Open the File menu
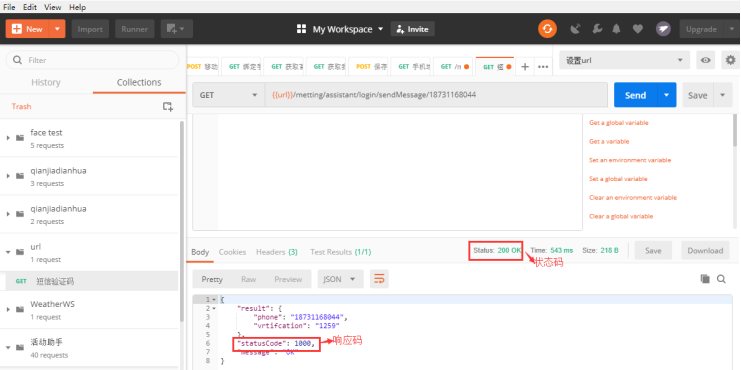Viewport: 741px width, 370px height. click(9, 7)
